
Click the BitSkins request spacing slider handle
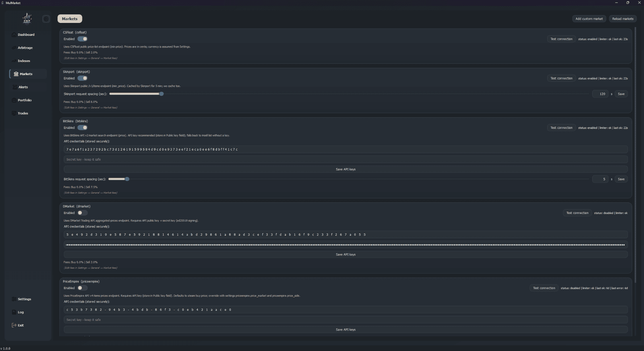tap(127, 179)
